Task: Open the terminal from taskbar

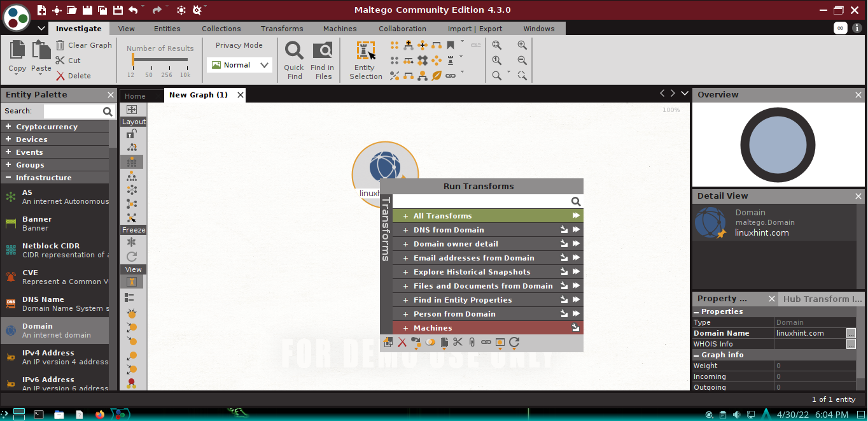Action: pos(39,414)
